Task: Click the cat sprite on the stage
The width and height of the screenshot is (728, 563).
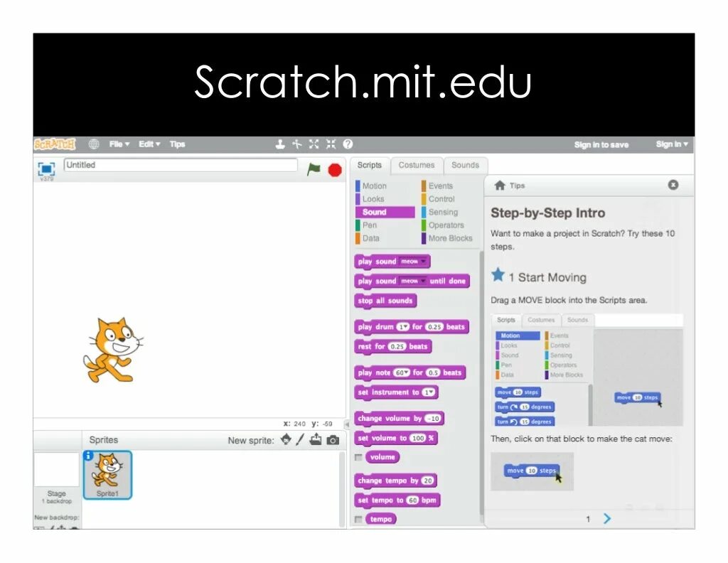Action: click(112, 350)
